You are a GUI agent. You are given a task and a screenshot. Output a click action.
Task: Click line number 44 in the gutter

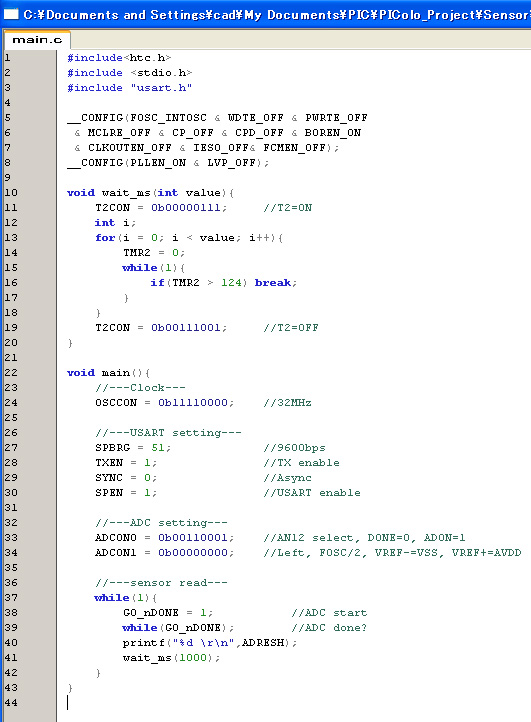(x=11, y=703)
